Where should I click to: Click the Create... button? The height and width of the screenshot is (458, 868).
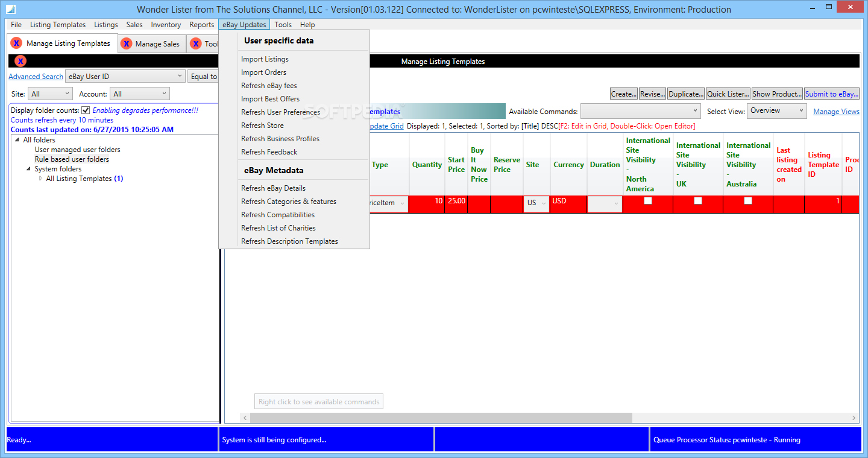[x=623, y=94]
